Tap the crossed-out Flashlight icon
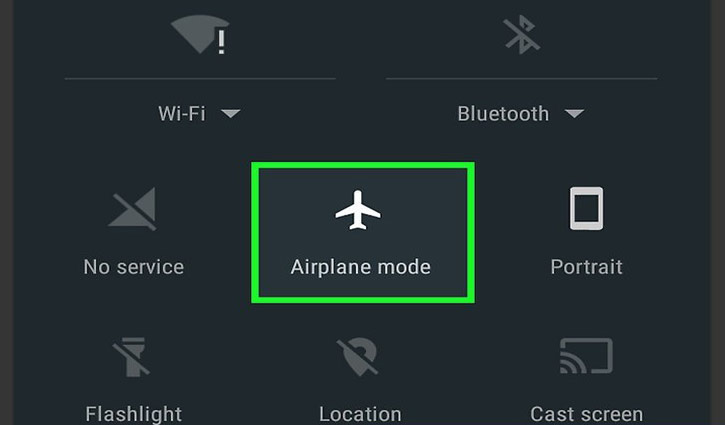This screenshot has height=425, width=725. tap(131, 357)
